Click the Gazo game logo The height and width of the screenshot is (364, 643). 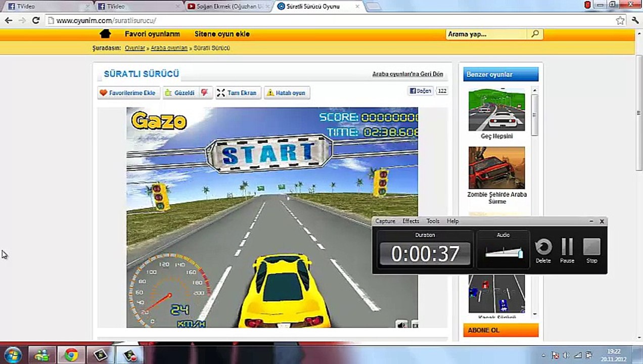pos(159,121)
